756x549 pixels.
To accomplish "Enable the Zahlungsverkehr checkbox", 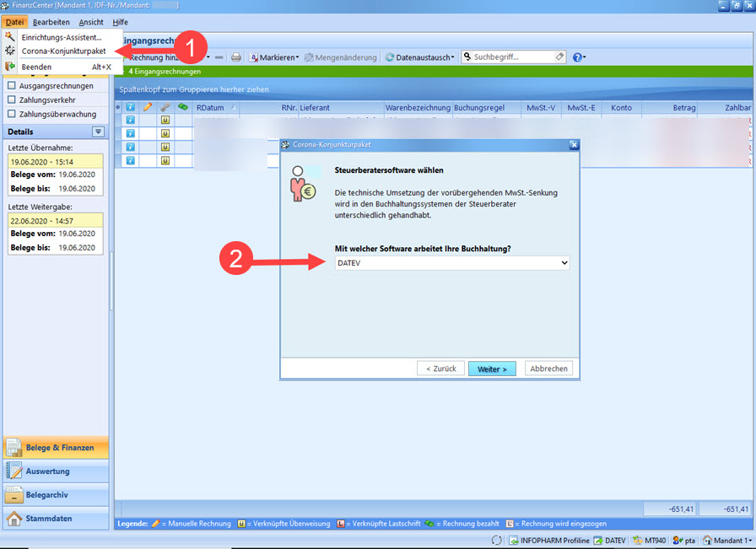I will pos(12,100).
